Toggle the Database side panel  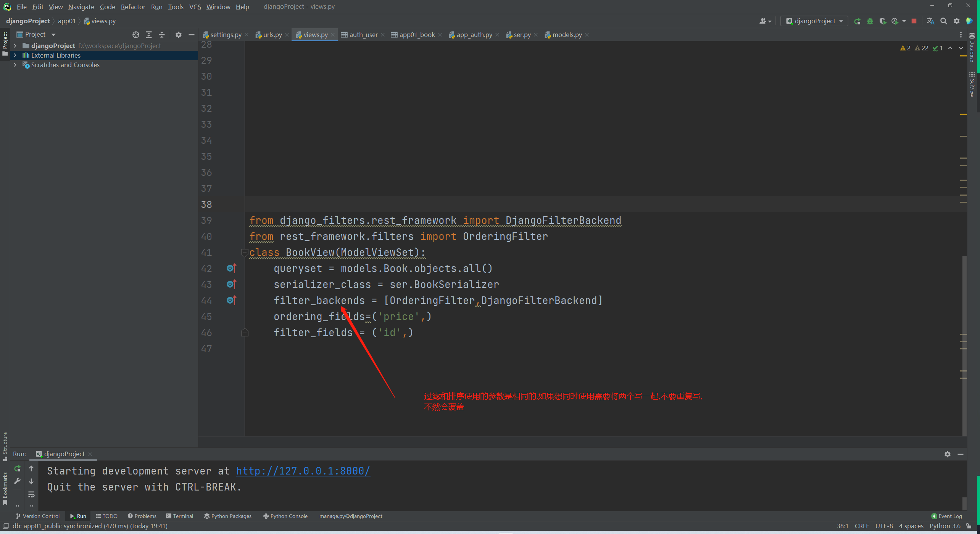[x=972, y=48]
